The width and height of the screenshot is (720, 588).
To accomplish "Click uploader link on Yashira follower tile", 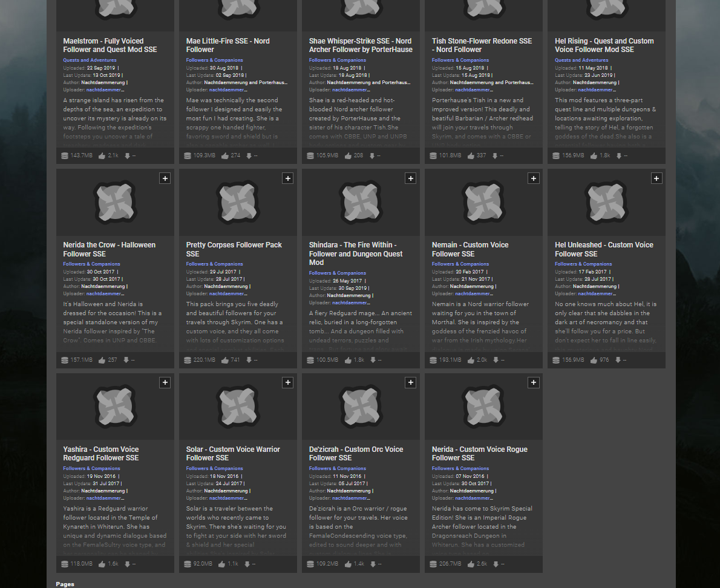I will (x=105, y=498).
